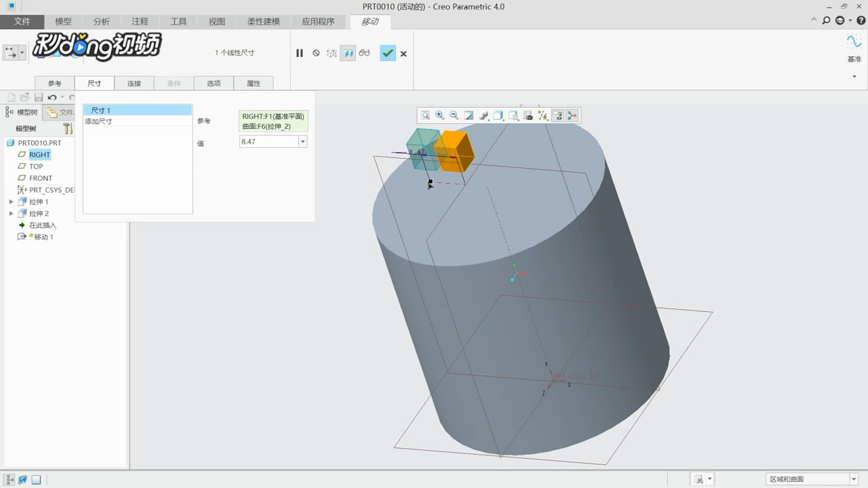Screen dimensions: 868x488
Task: Cancel the move with the X icon
Action: coord(403,54)
